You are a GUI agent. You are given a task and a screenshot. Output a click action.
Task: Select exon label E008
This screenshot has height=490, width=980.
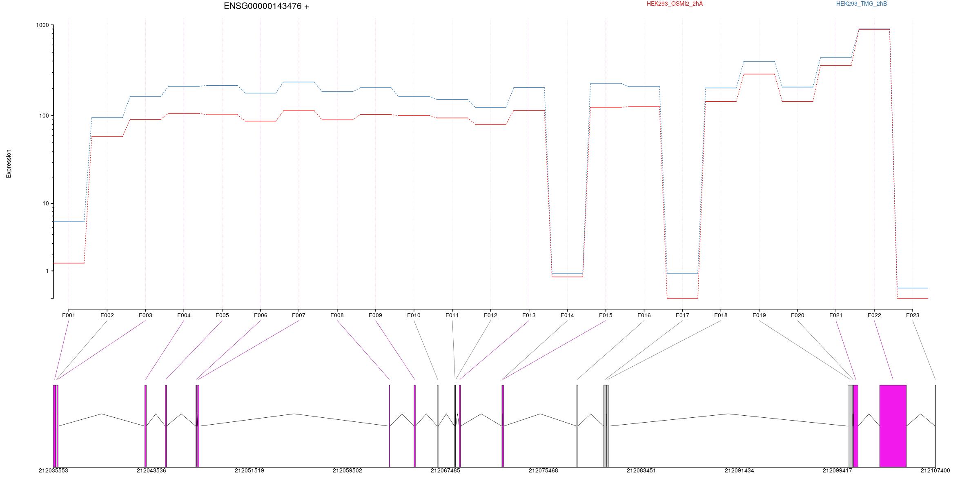(337, 315)
